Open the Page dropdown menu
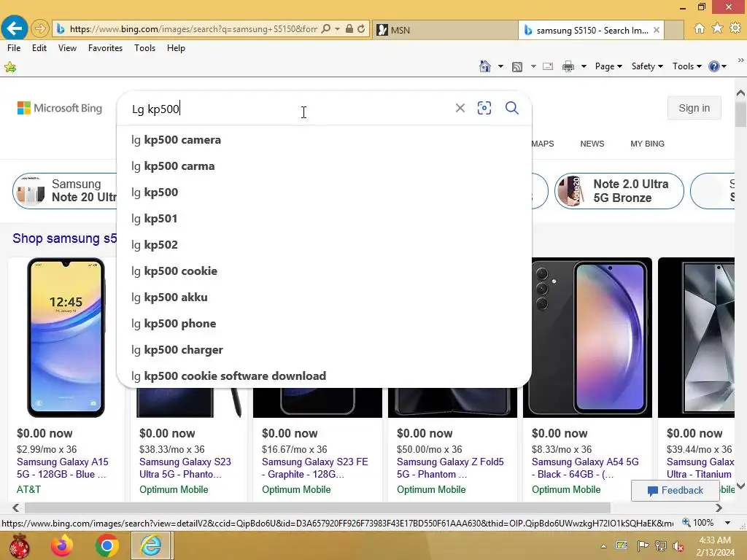747x560 pixels. tap(608, 66)
